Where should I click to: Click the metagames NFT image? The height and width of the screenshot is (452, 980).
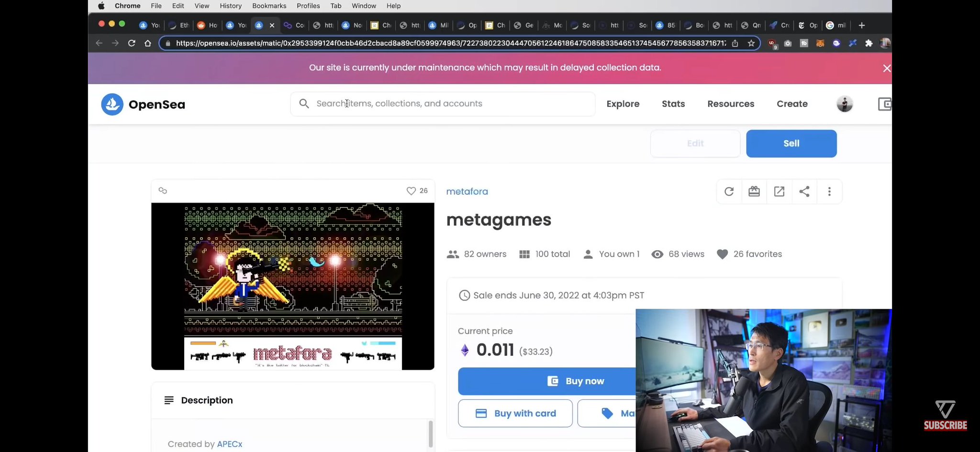293,286
